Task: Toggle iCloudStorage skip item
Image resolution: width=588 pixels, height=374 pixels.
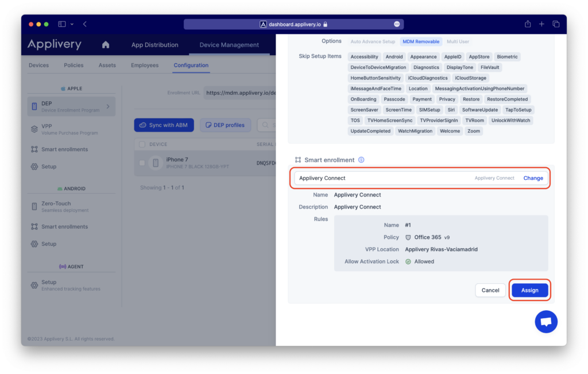Action: [470, 78]
